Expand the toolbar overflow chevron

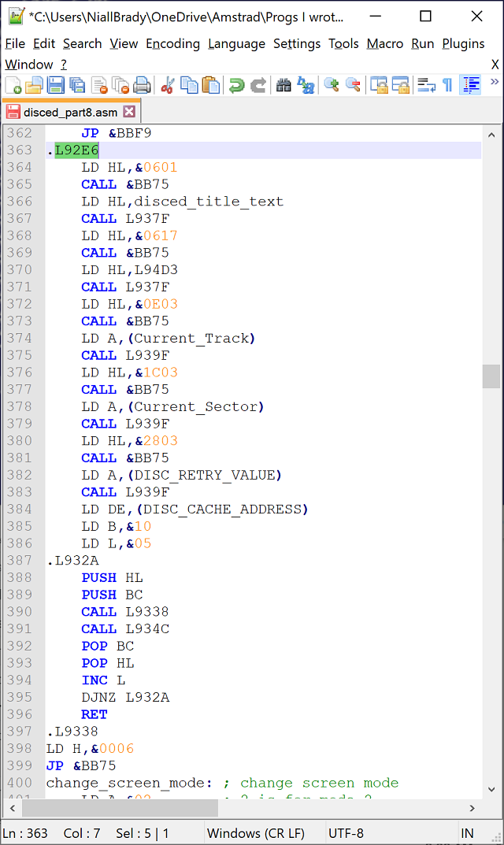(495, 82)
